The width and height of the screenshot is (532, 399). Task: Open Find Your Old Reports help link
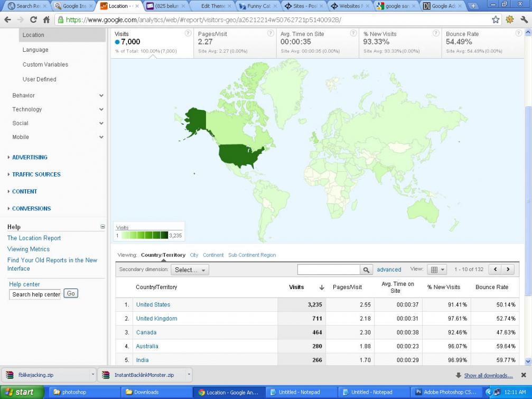[x=52, y=264]
